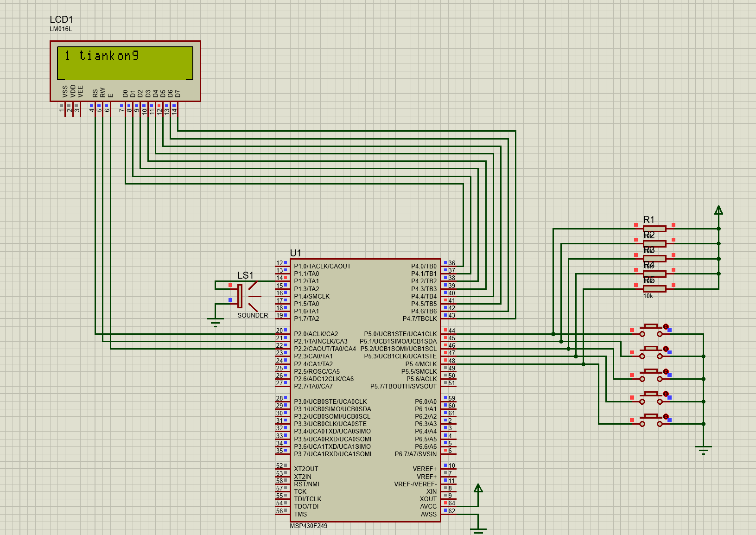Click the LS1 reference label
Screen dimensions: 756x535
pos(245,275)
